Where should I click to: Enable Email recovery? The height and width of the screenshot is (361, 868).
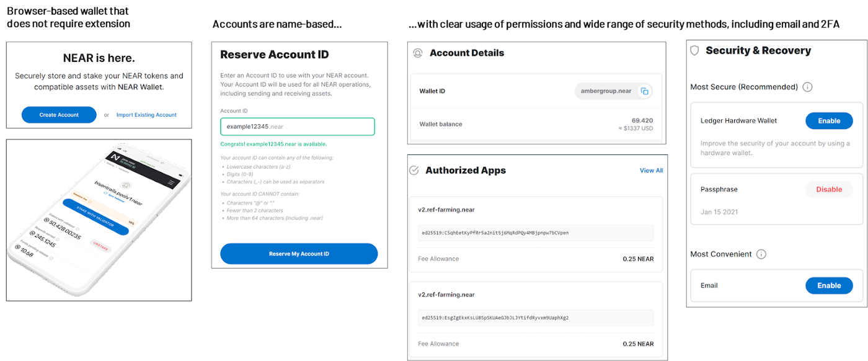point(829,285)
